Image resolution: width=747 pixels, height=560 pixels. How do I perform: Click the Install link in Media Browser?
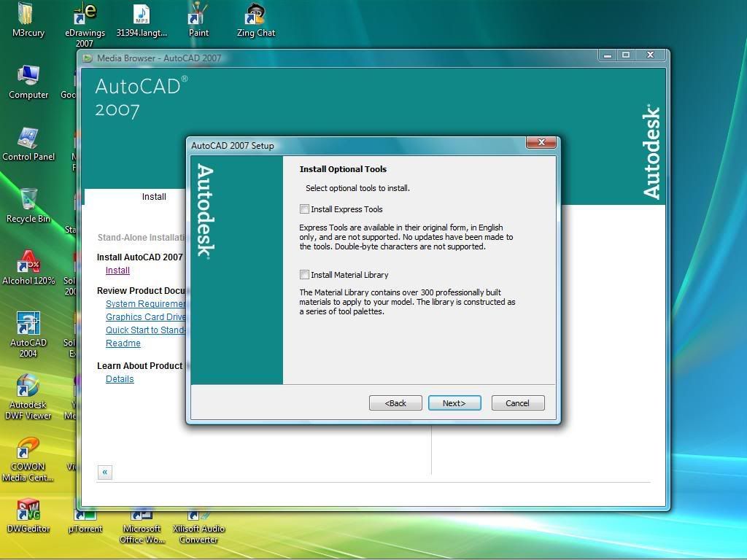[117, 271]
